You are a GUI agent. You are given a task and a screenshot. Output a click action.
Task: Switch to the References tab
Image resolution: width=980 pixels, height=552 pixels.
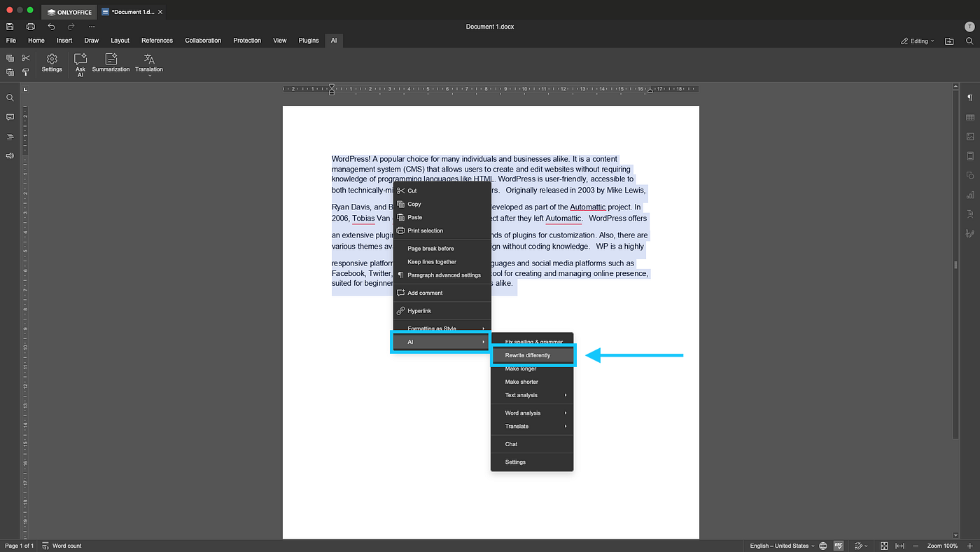coord(157,41)
